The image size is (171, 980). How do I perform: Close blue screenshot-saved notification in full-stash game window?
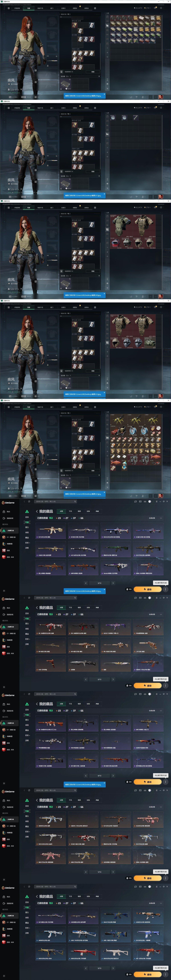click(x=104, y=94)
